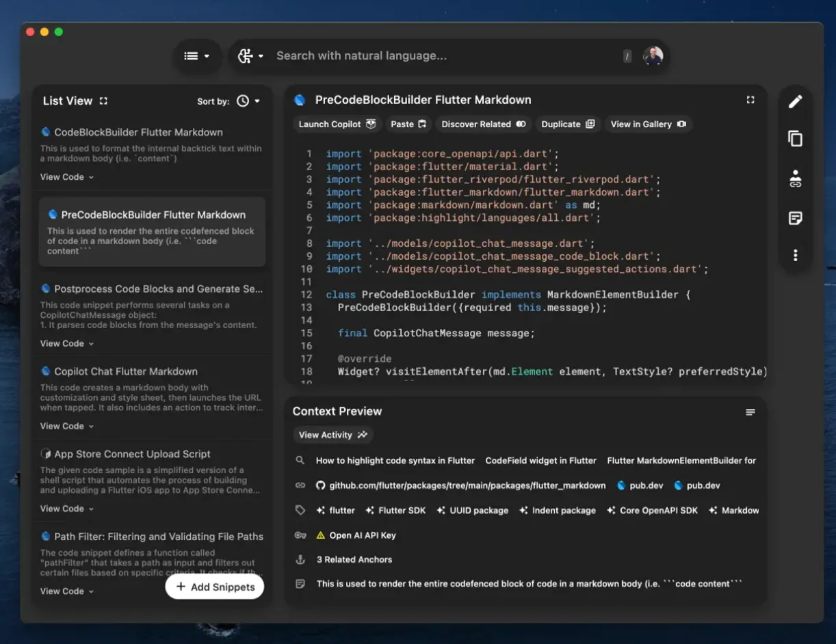Click the Add Snippets button
This screenshot has height=644, width=836.
click(215, 587)
